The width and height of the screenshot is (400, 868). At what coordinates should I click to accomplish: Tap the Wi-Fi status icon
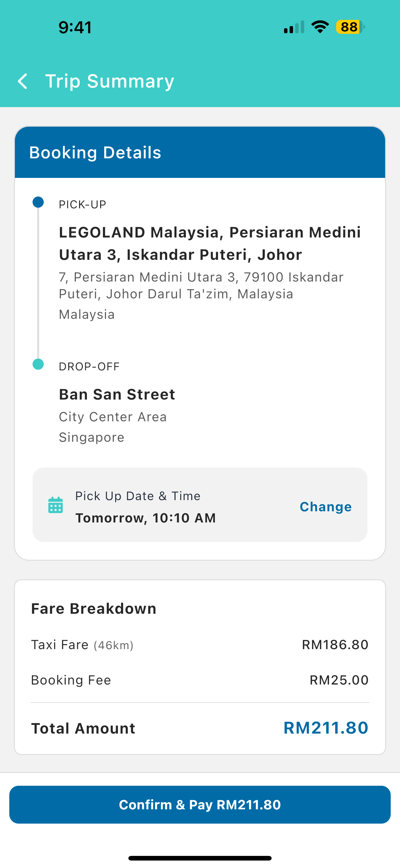(x=320, y=27)
